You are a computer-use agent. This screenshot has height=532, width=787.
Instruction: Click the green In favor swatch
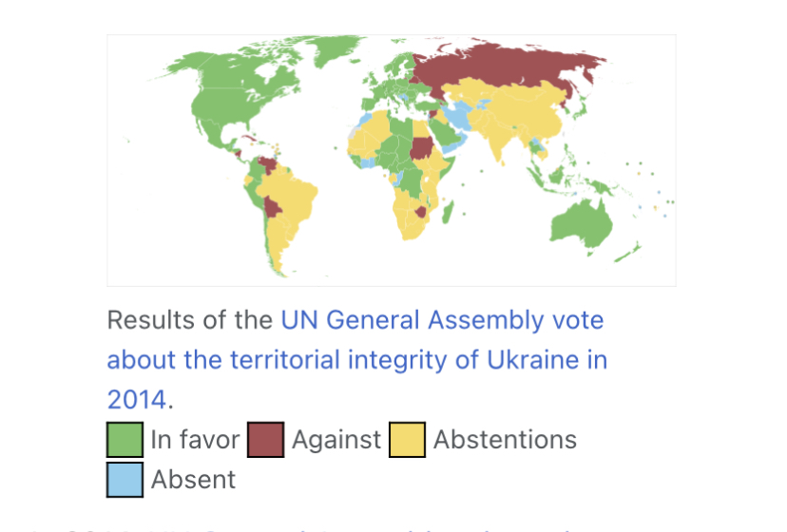[x=125, y=440]
